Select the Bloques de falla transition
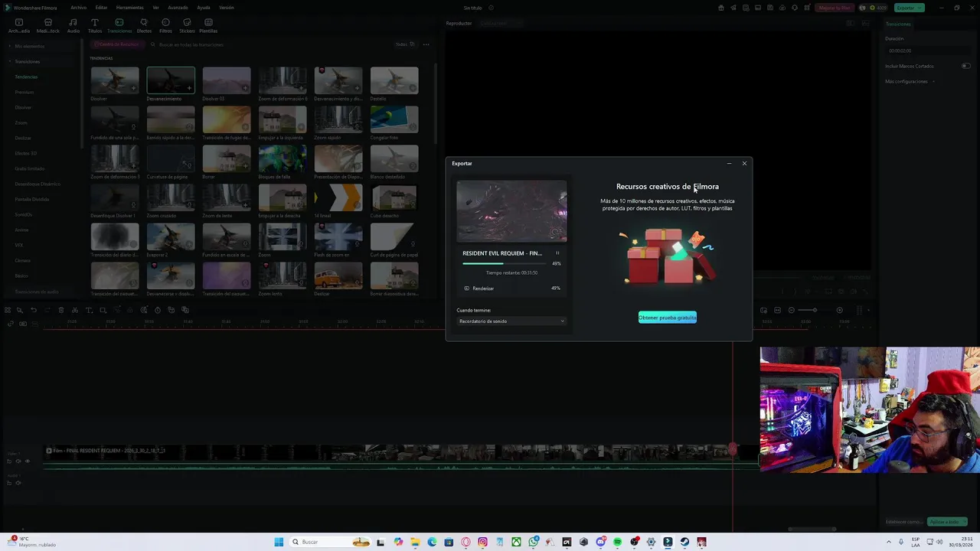980x551 pixels. pyautogui.click(x=283, y=158)
